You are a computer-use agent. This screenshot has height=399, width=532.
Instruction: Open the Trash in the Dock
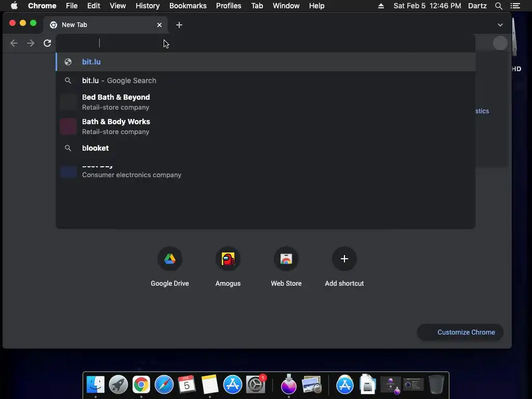436,385
